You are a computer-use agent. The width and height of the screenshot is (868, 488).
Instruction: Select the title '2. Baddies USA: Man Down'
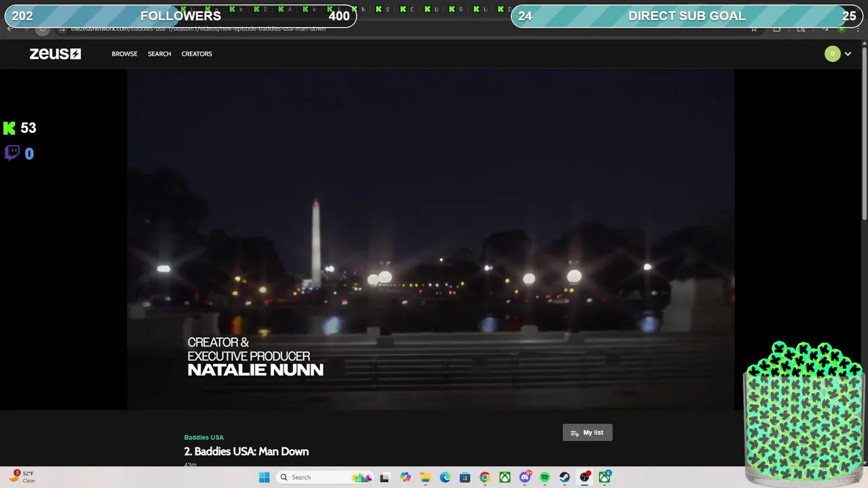(246, 451)
